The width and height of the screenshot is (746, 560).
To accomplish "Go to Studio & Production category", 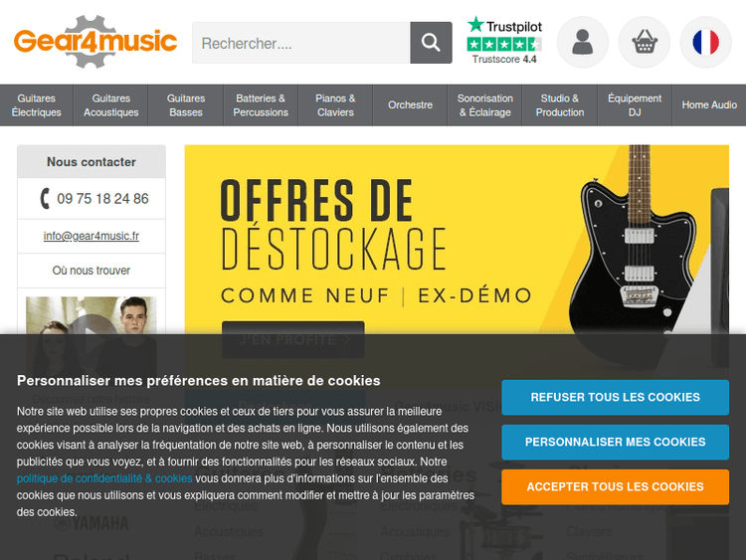I will [559, 105].
